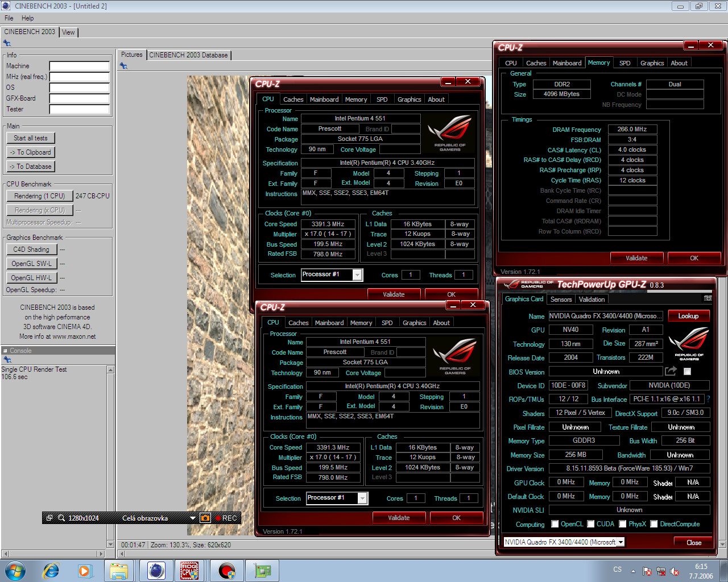Open the File menu
Screen dimensions: 728x582
pos(9,18)
